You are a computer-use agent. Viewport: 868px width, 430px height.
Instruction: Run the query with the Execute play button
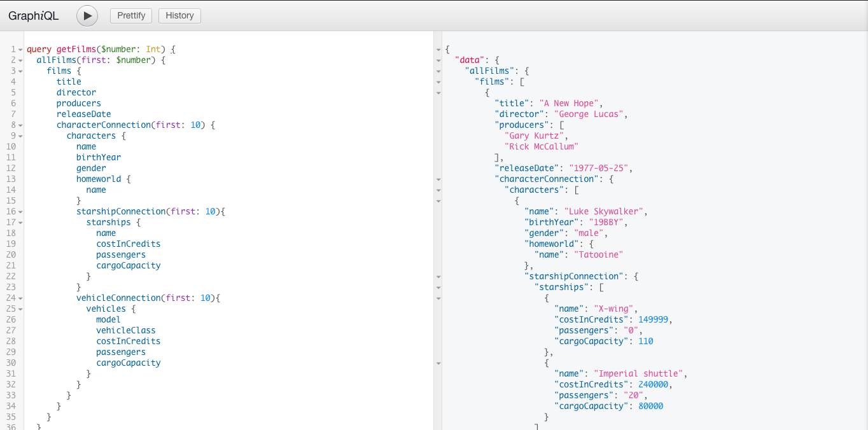pyautogui.click(x=87, y=15)
